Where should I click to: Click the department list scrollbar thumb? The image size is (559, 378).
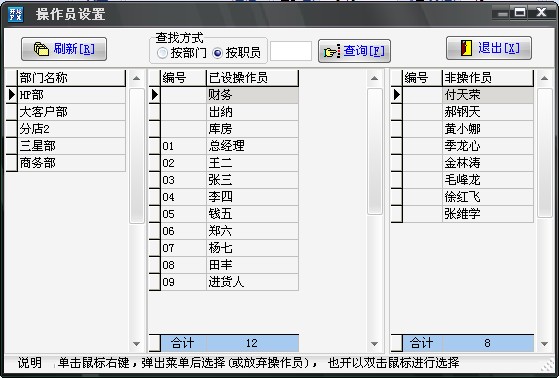(x=137, y=156)
